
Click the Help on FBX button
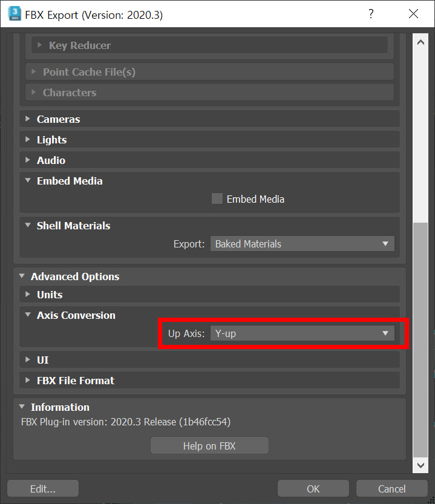209,446
